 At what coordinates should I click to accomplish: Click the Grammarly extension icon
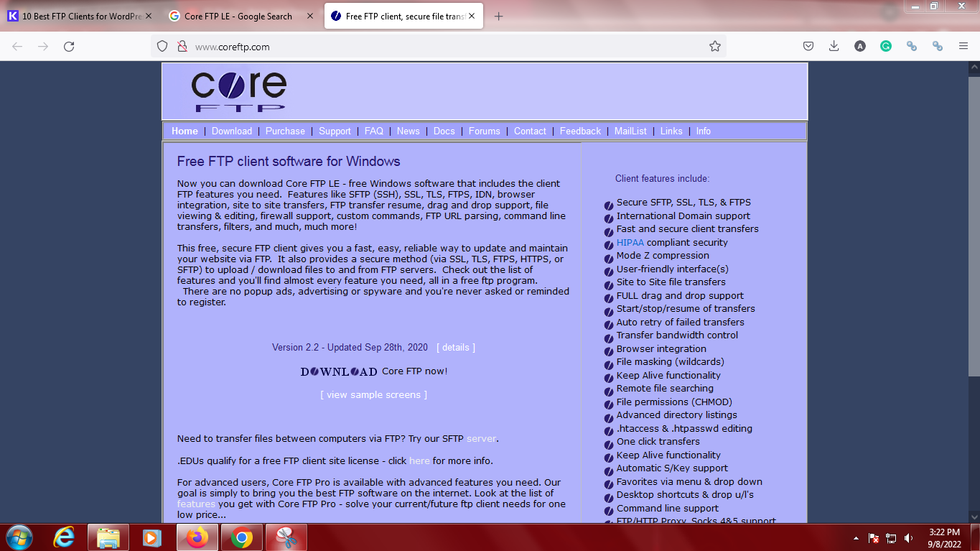pyautogui.click(x=886, y=46)
